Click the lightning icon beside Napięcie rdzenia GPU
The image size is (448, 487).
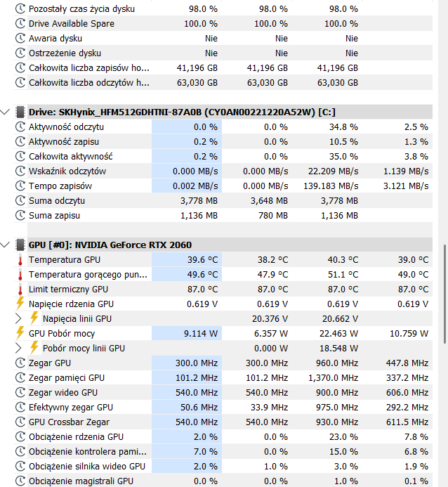pyautogui.click(x=20, y=304)
